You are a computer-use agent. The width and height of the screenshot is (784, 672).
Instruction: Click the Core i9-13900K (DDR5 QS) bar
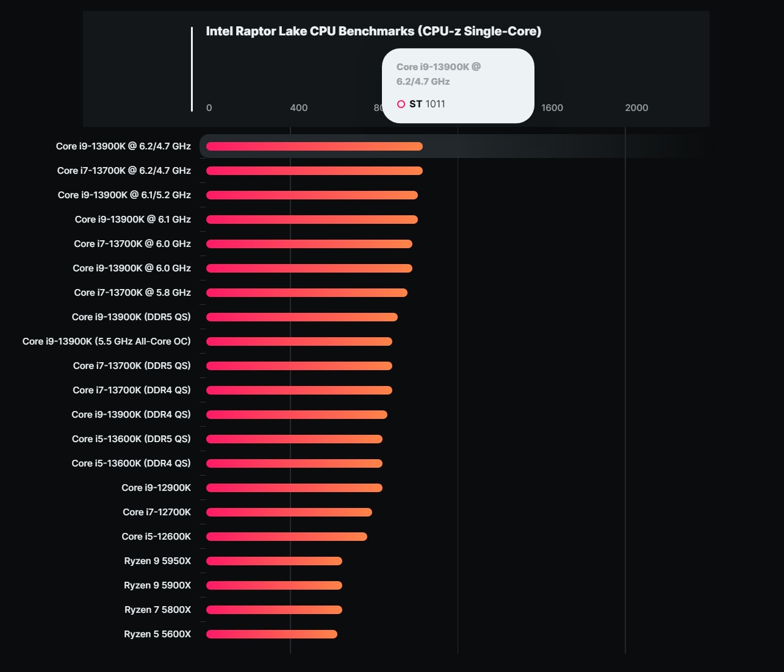tap(302, 317)
